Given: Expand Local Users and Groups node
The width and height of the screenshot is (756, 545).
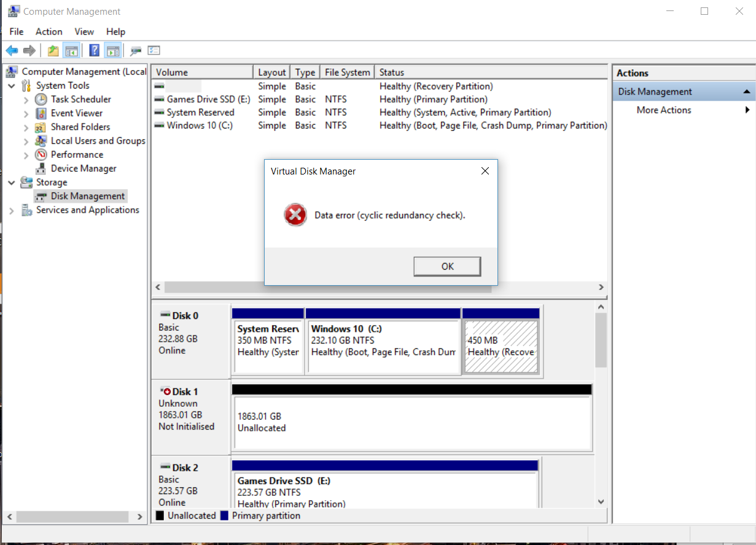Looking at the screenshot, I should tap(26, 141).
